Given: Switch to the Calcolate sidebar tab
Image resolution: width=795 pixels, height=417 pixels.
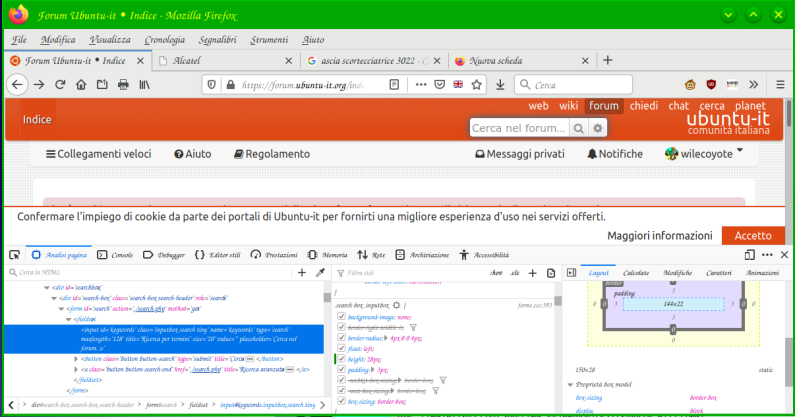Looking at the screenshot, I should 636,273.
